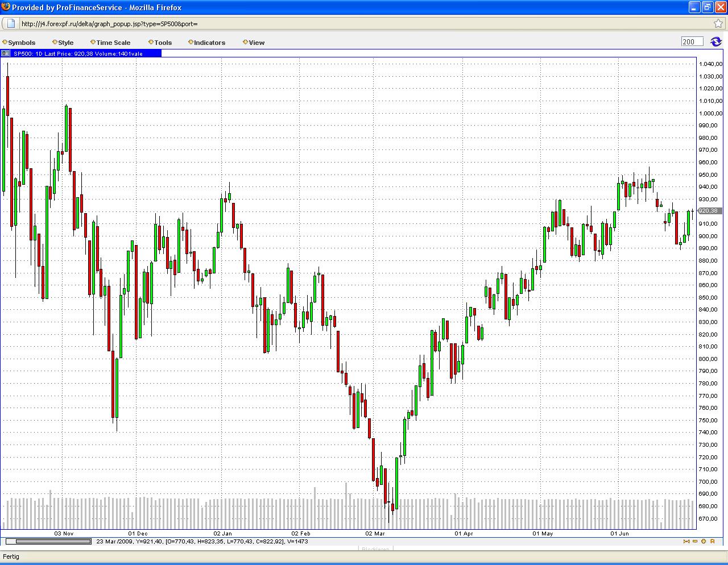Zoom in with the plus icon
Image resolution: width=728 pixels, height=565 pixels.
(x=704, y=541)
